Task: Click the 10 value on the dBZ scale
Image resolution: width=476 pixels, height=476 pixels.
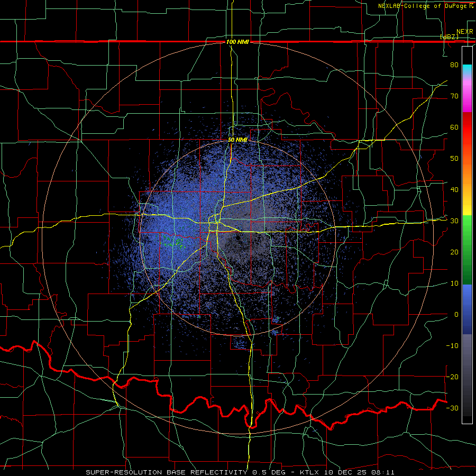Action: click(x=454, y=283)
